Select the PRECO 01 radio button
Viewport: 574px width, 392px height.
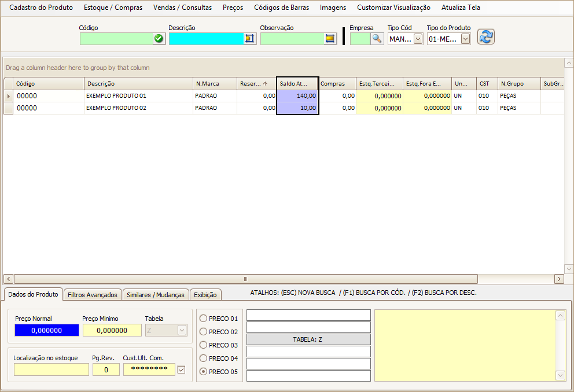coord(203,319)
